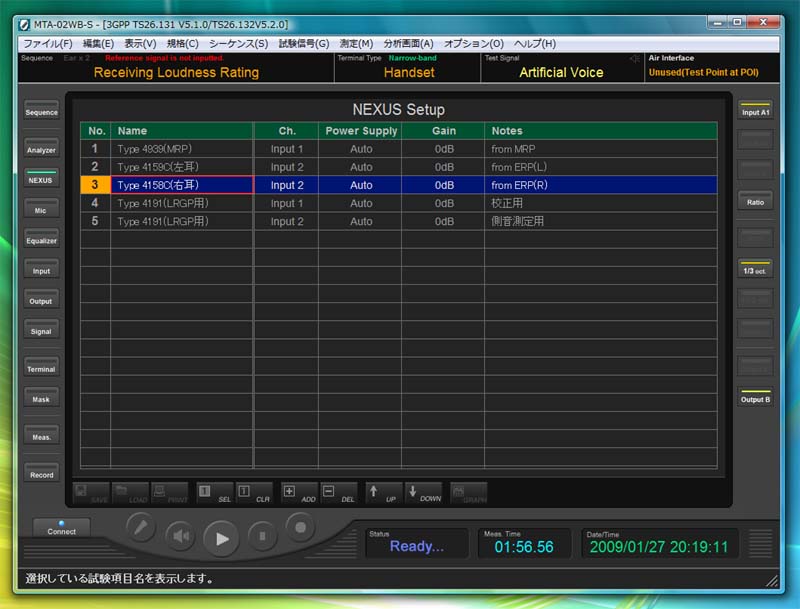Open the Input sidebar panel

[x=41, y=269]
